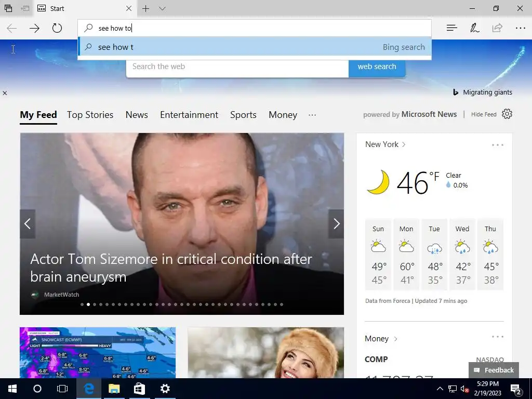Click the Share page icon
This screenshot has width=532, height=399.
click(497, 28)
